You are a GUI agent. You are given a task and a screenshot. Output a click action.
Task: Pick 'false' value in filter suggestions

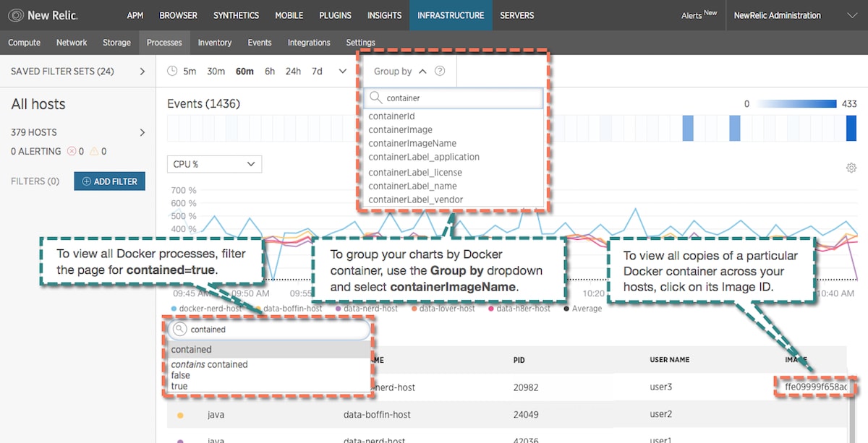click(180, 376)
